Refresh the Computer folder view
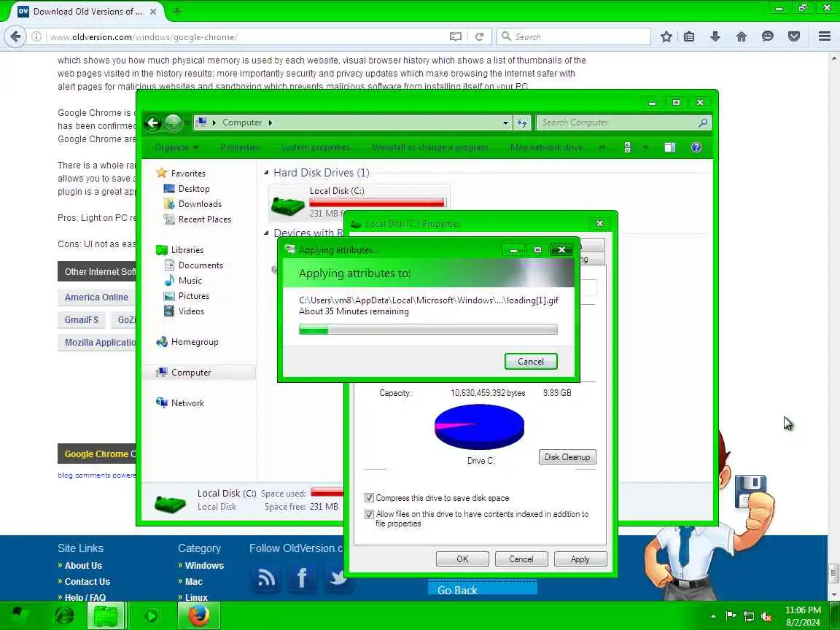The image size is (840, 630). (x=522, y=122)
